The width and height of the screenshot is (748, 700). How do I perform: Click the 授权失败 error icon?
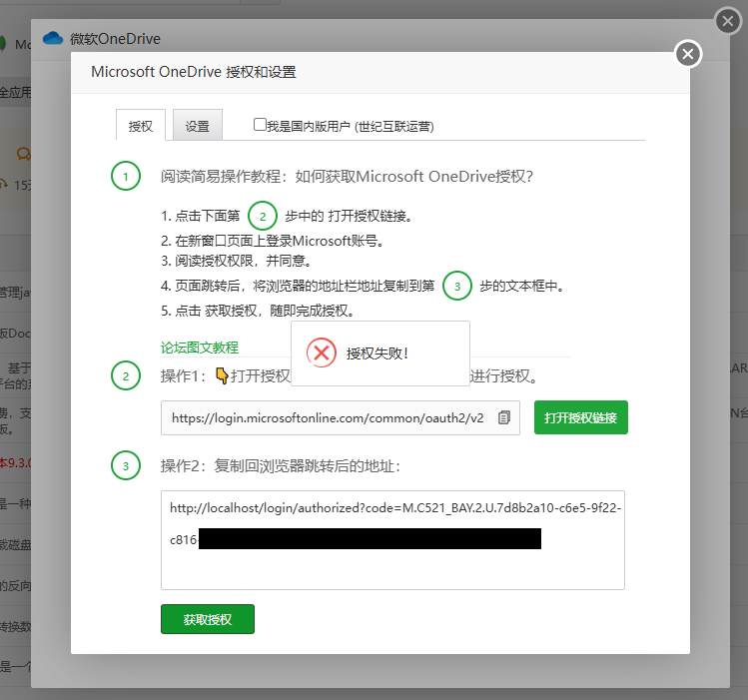coord(322,352)
